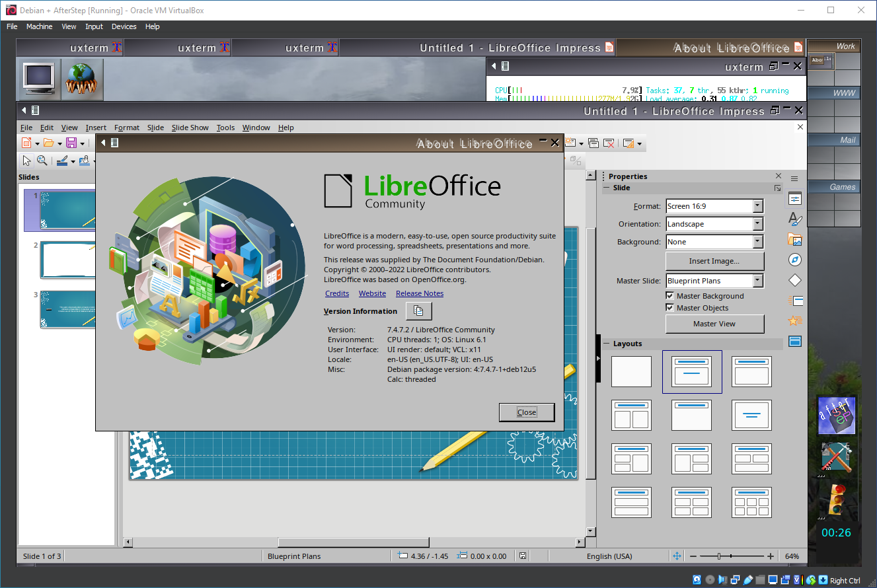
Task: Click the zoom slider in the status bar
Action: [732, 556]
